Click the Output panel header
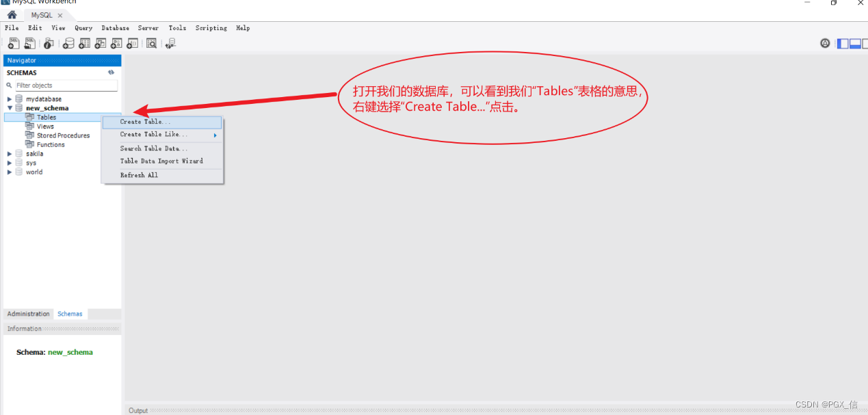 click(495, 410)
